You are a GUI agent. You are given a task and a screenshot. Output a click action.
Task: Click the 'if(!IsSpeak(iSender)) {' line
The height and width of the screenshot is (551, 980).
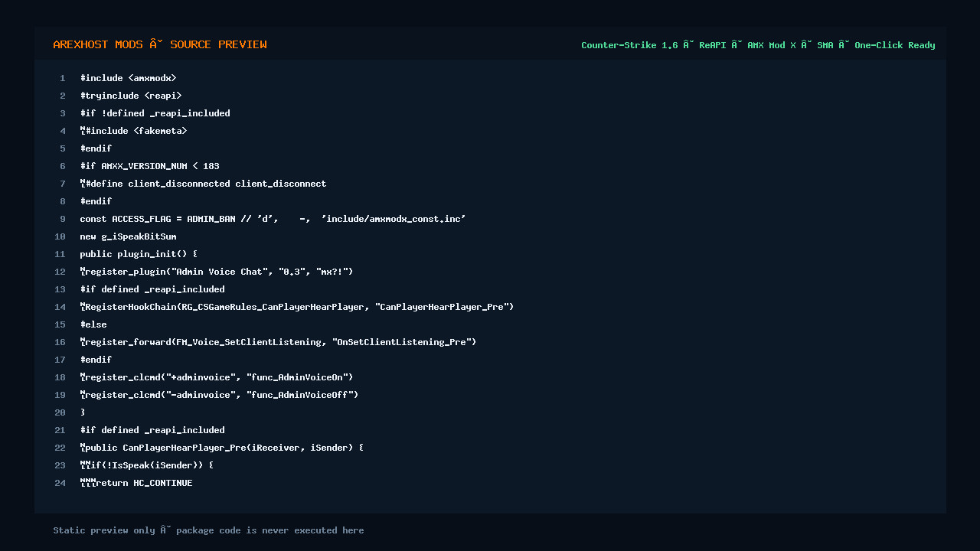tap(147, 465)
